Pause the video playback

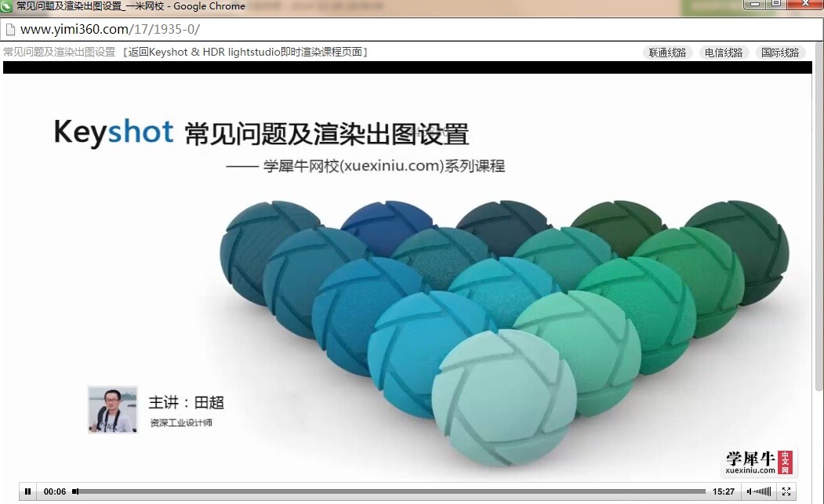[x=28, y=491]
